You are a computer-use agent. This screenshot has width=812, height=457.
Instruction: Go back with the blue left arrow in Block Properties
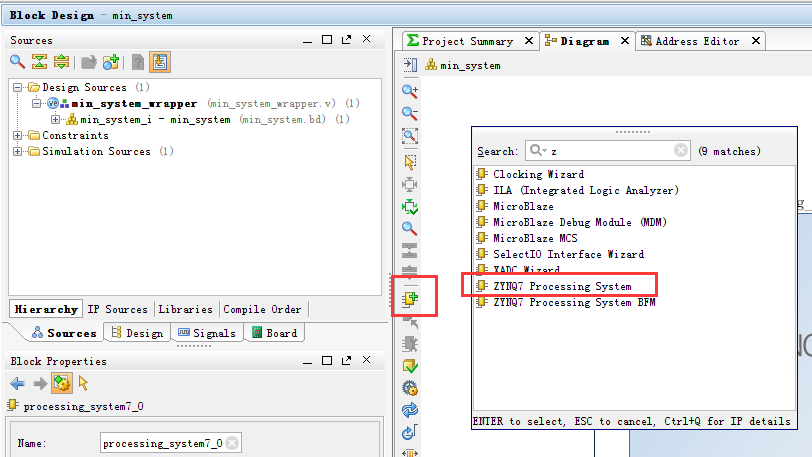[18, 383]
